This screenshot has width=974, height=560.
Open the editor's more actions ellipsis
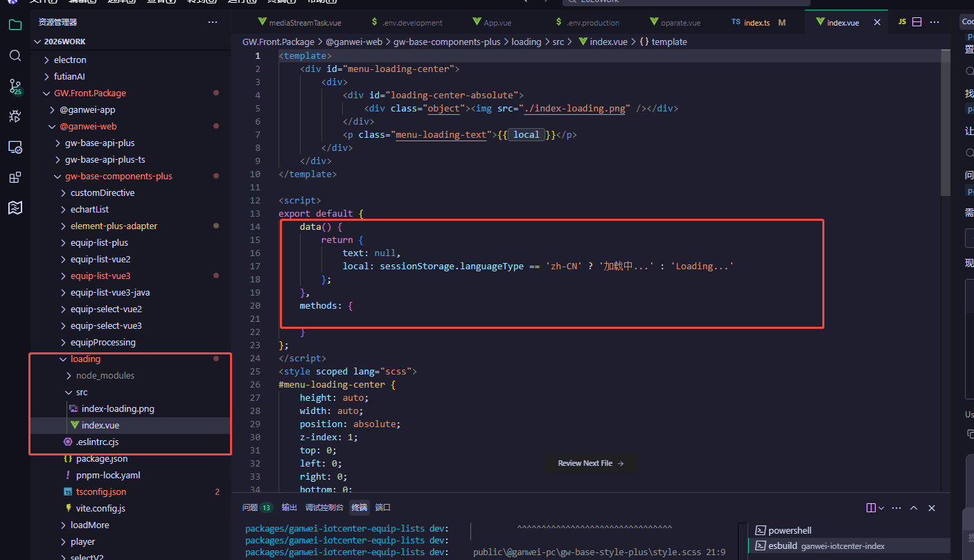[x=936, y=22]
